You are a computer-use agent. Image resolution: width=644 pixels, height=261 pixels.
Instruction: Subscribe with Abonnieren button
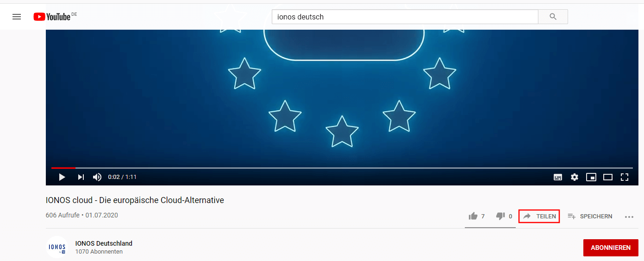point(611,248)
